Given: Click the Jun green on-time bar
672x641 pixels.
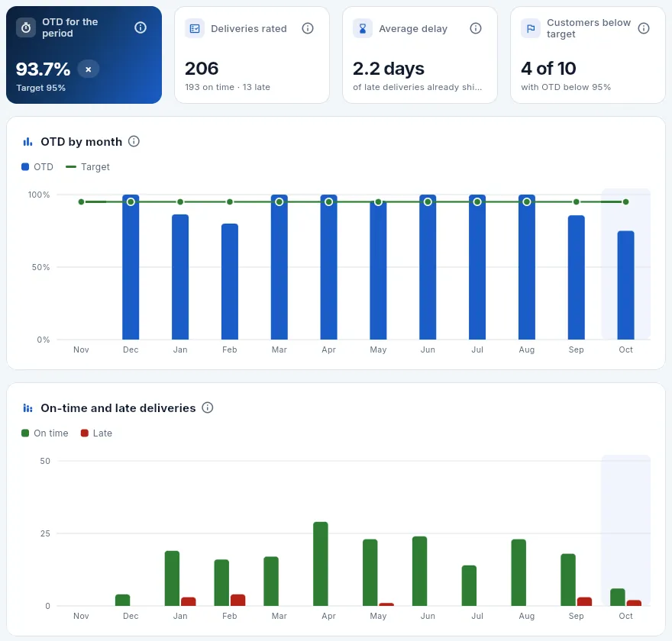Looking at the screenshot, I should (x=419, y=572).
